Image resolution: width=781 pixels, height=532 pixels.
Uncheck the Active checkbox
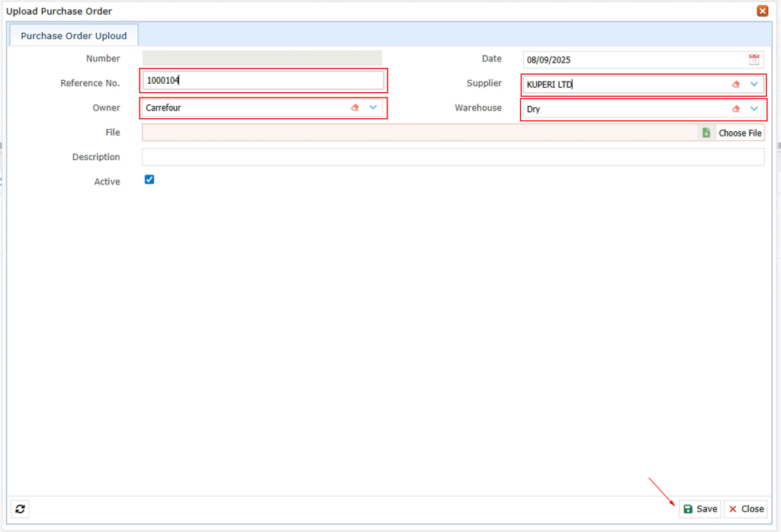tap(149, 180)
